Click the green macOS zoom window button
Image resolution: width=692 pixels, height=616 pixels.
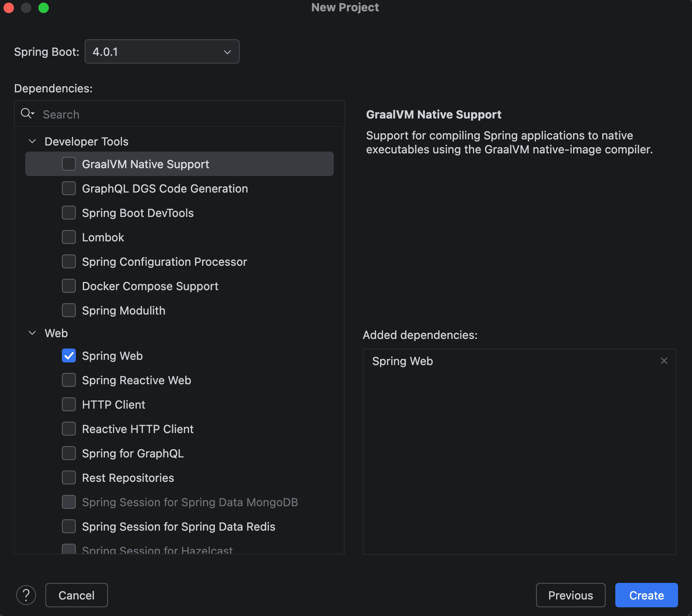click(44, 8)
